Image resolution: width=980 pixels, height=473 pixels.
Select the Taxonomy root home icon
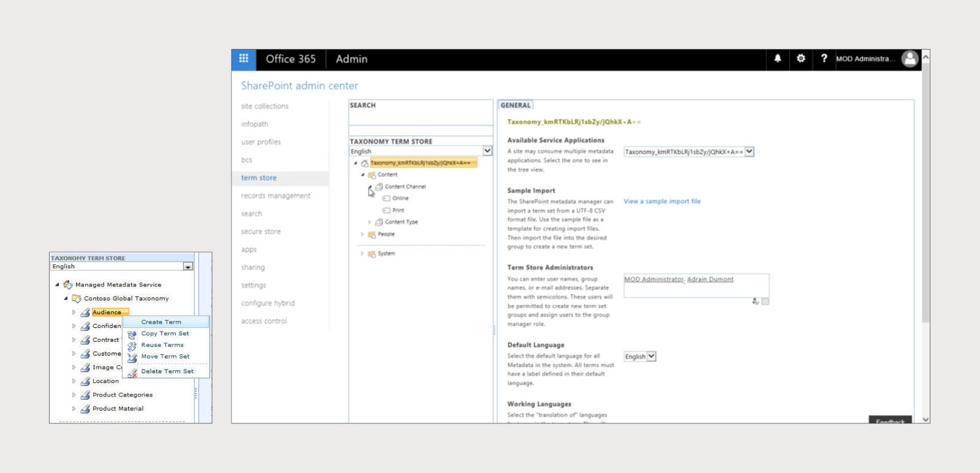tap(364, 163)
